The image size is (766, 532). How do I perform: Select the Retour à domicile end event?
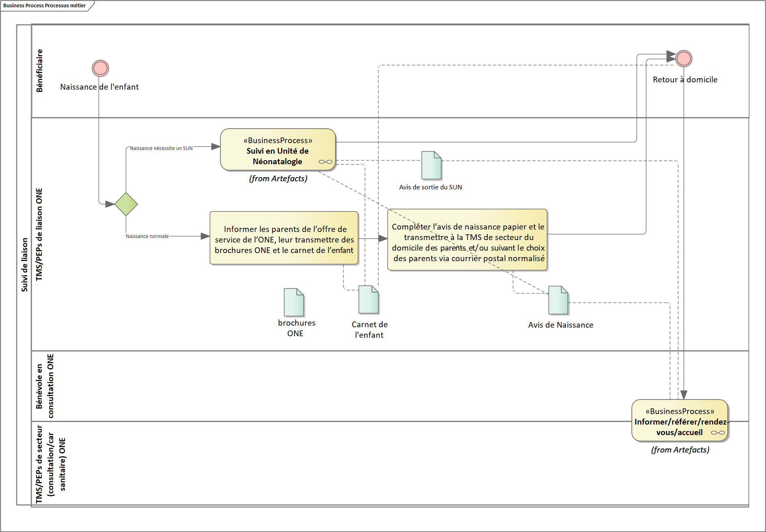coord(684,58)
